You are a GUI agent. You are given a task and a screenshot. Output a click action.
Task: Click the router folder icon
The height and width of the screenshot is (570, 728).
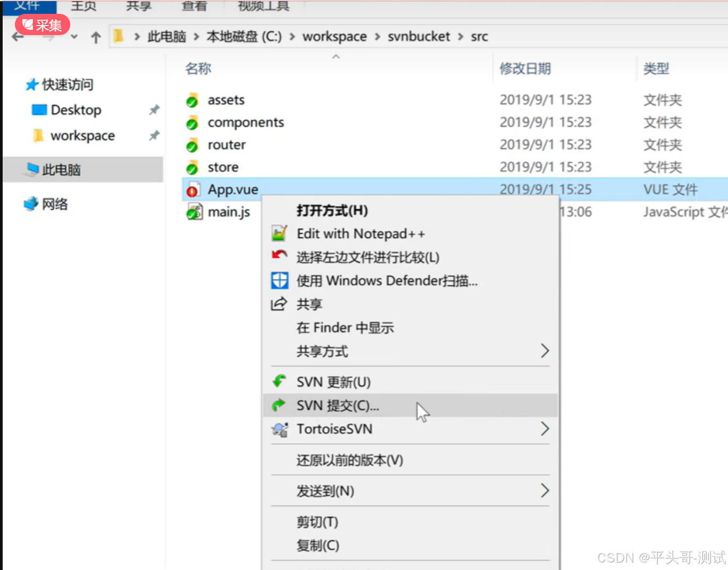click(192, 145)
